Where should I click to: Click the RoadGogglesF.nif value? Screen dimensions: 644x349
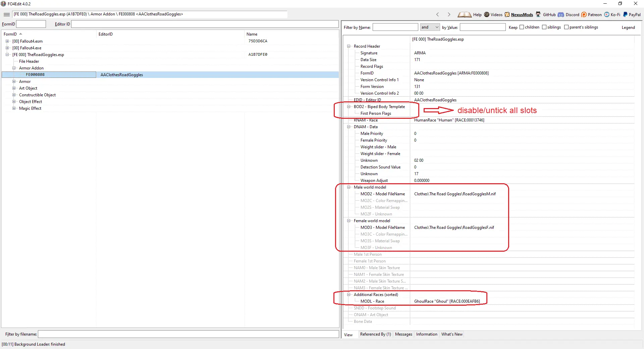454,228
